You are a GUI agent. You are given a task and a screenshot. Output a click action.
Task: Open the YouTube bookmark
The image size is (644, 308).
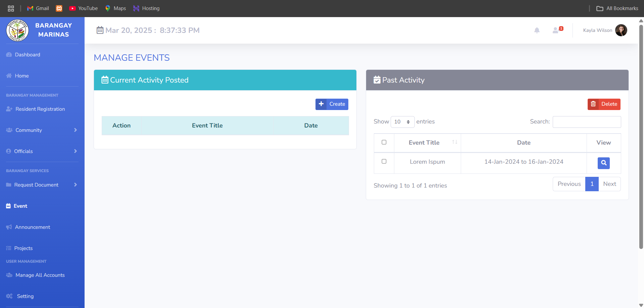tap(83, 8)
